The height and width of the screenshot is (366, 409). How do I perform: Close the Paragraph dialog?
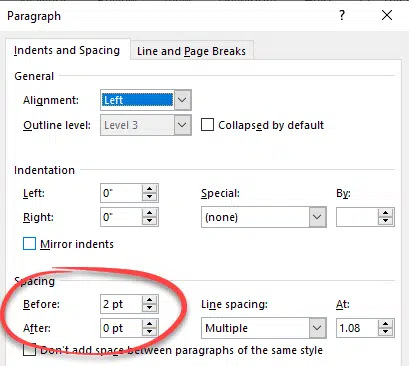click(387, 15)
